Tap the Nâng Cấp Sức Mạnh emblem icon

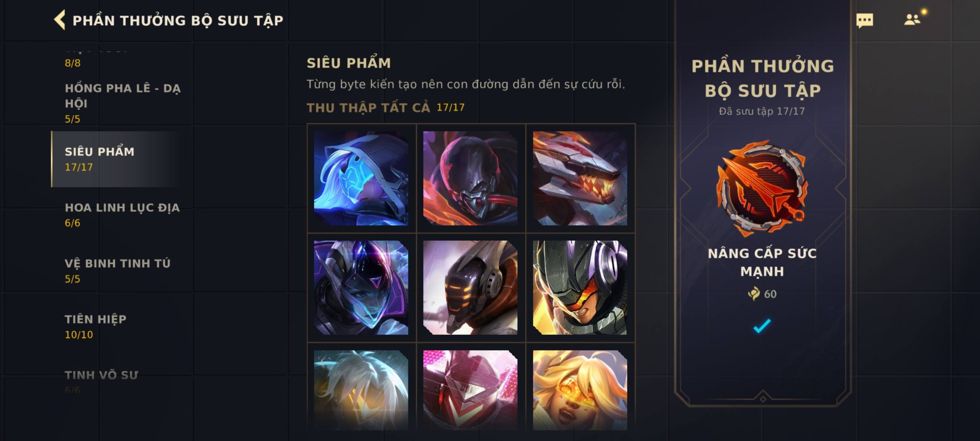click(762, 188)
